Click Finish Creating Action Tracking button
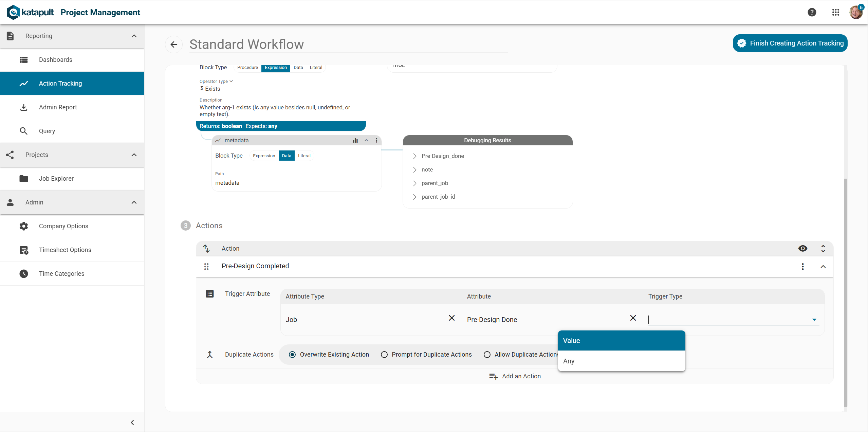The height and width of the screenshot is (432, 868). (790, 43)
